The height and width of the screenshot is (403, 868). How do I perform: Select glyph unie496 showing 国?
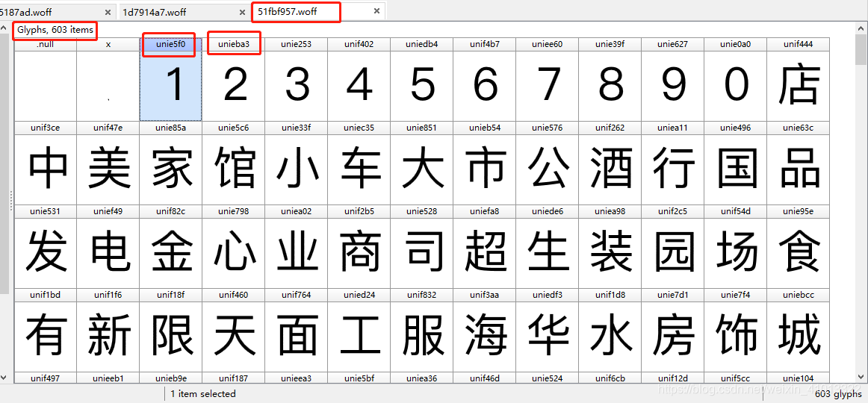point(736,163)
